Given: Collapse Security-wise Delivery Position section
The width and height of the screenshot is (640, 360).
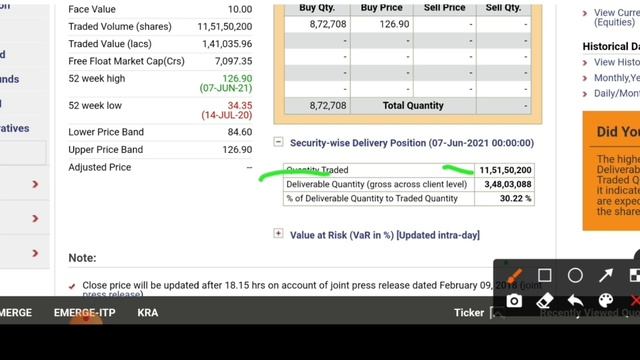Looking at the screenshot, I should pyautogui.click(x=278, y=142).
